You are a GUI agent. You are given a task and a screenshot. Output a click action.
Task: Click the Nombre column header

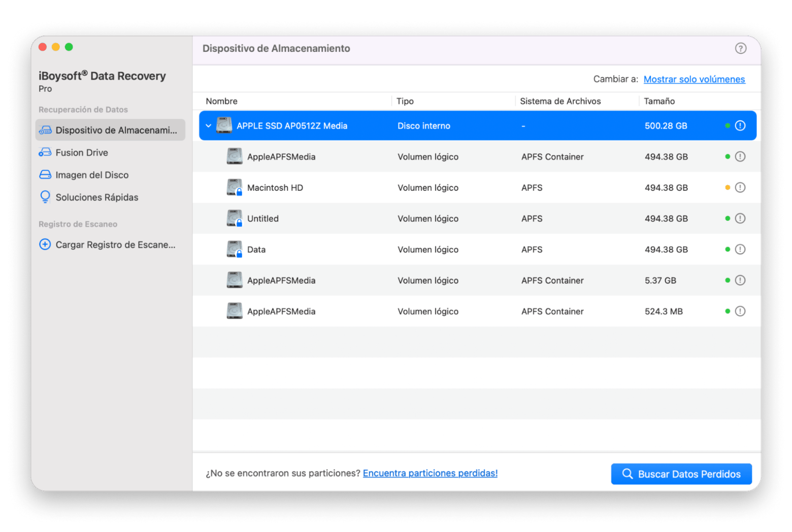point(222,101)
